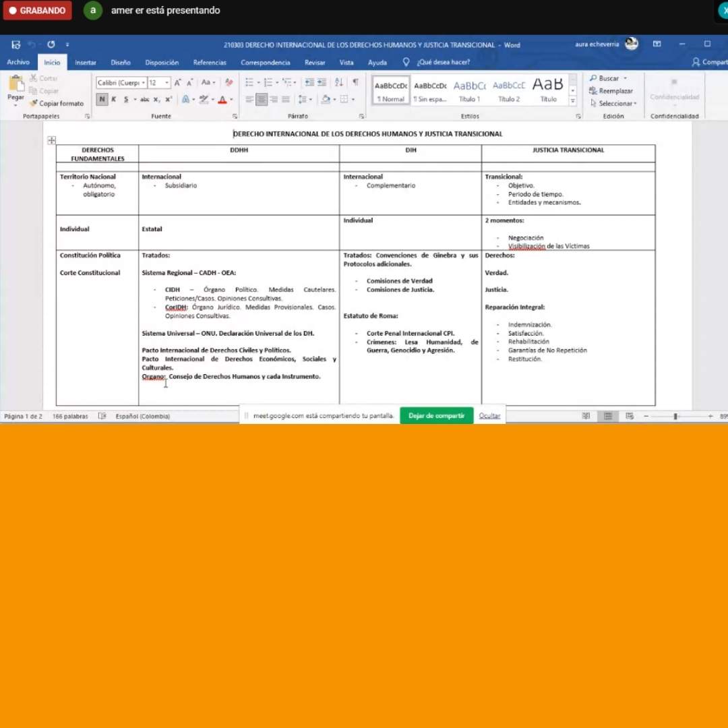The width and height of the screenshot is (728, 728).
Task: Open the ribbon display options icon
Action: point(657,44)
